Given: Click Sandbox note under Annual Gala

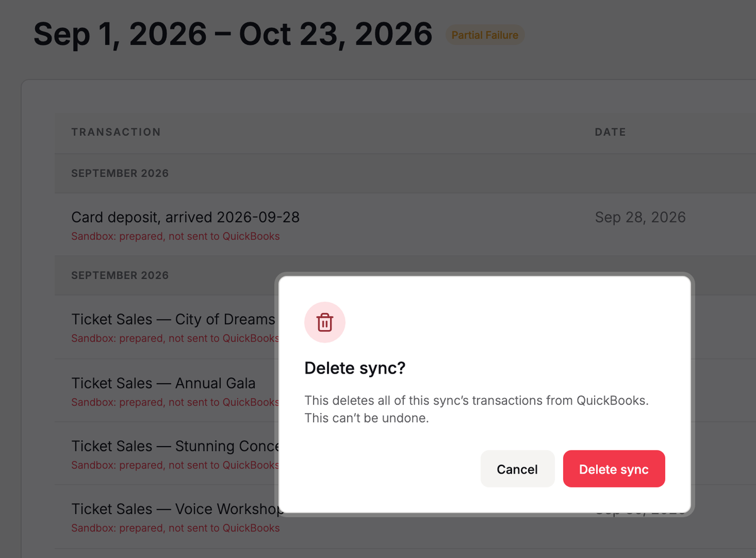Looking at the screenshot, I should (175, 402).
